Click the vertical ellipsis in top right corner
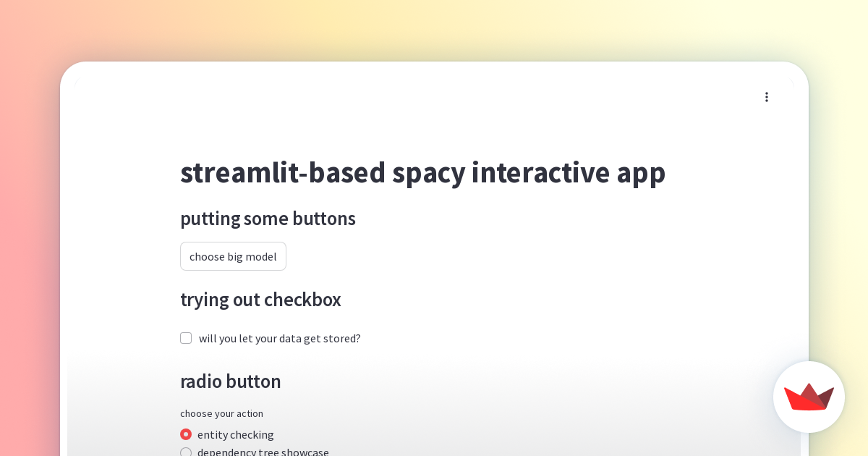 (767, 97)
